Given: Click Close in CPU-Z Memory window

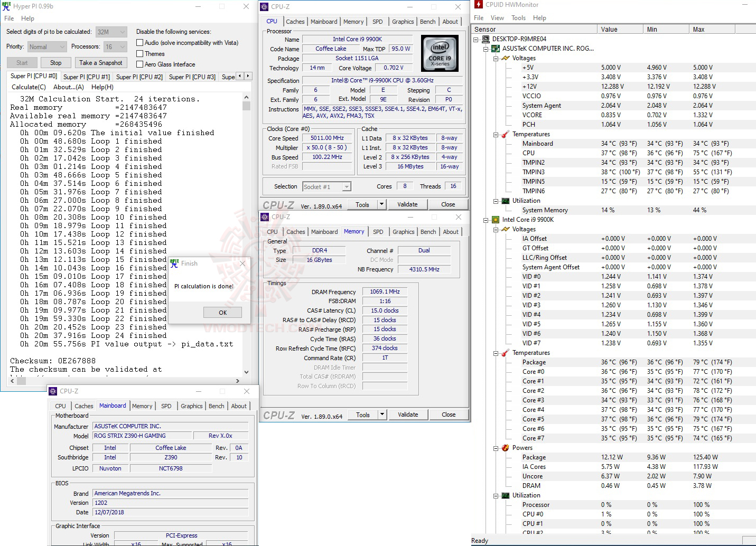Looking at the screenshot, I should 449,415.
